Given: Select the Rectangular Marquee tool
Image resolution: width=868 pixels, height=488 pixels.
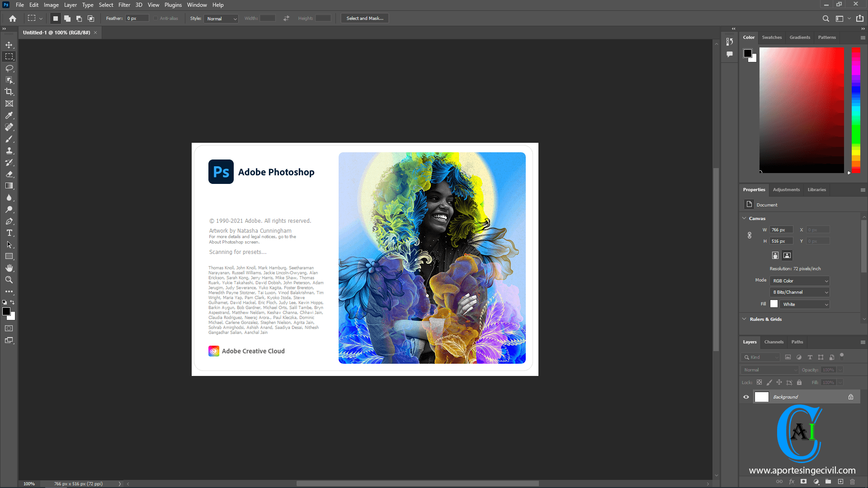Looking at the screenshot, I should click(x=9, y=56).
